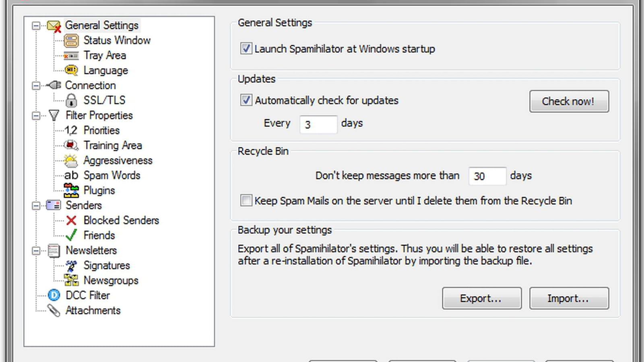Click the Status Window icon

coord(72,41)
